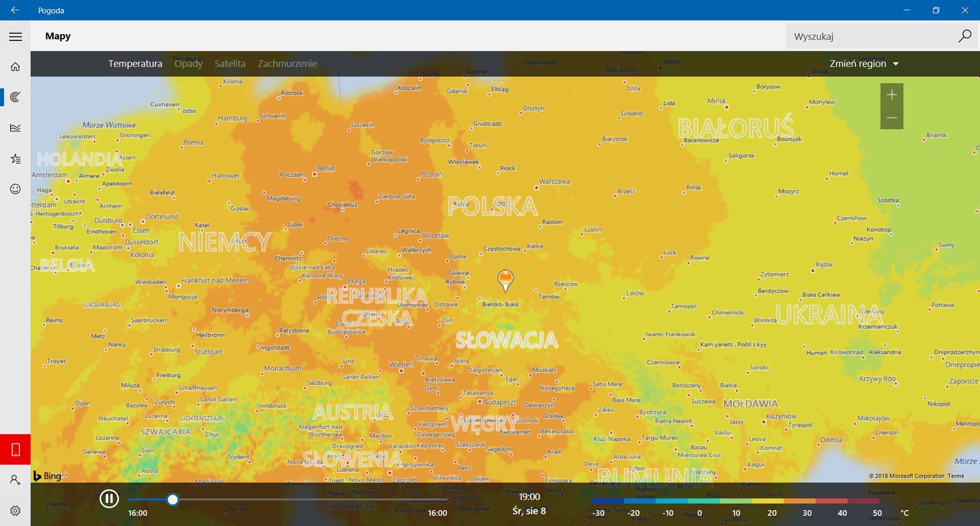Click the temperature color legend bar
The height and width of the screenshot is (526, 980).
[736, 501]
